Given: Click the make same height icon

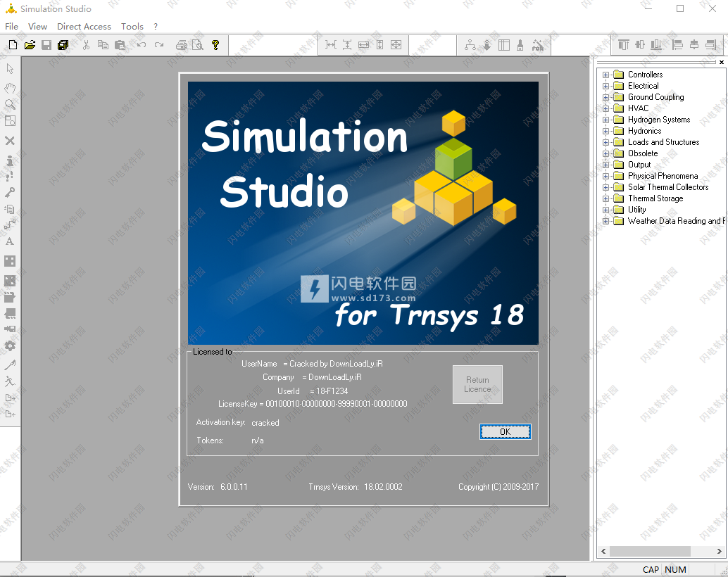Looking at the screenshot, I should pyautogui.click(x=379, y=44).
